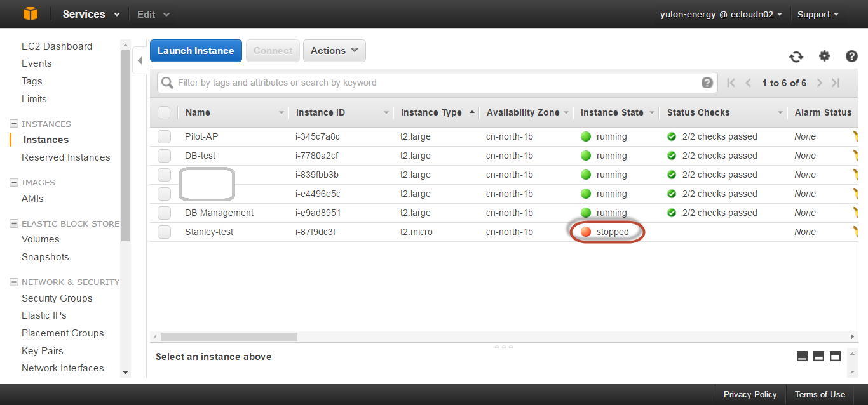Open the Services menu

(x=91, y=14)
